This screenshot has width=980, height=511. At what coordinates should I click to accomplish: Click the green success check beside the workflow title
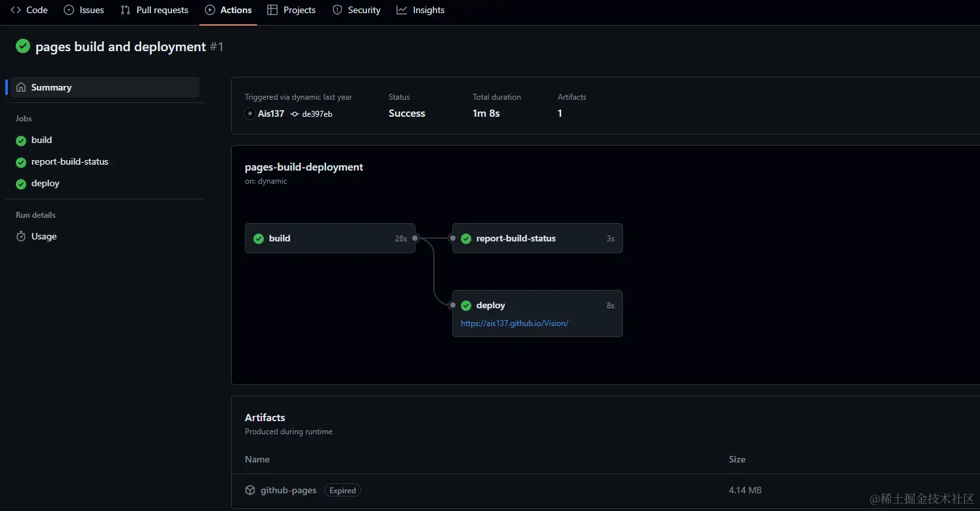(23, 46)
